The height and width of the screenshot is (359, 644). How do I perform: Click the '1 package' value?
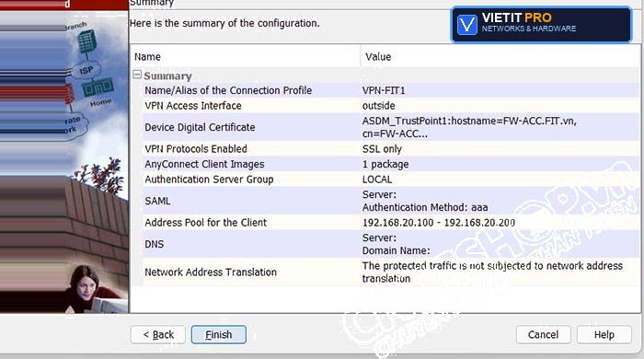[x=385, y=164]
